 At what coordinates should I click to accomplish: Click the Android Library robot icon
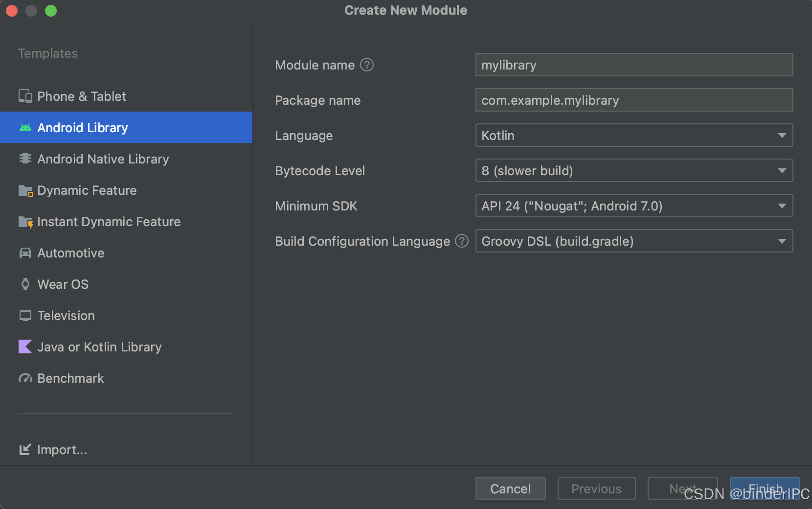25,127
